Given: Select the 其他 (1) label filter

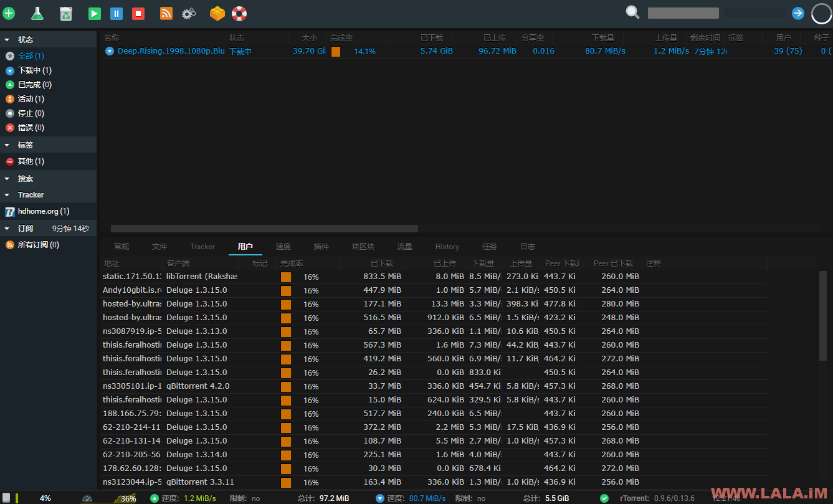Looking at the screenshot, I should click(x=31, y=161).
